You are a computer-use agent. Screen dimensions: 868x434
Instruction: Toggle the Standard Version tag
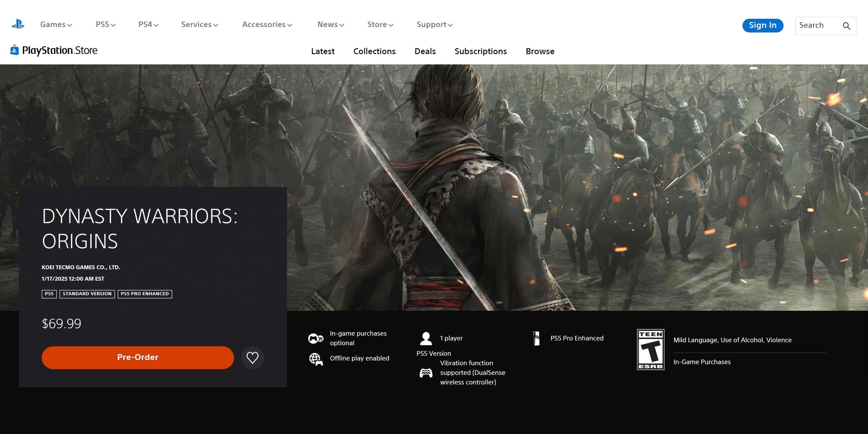pos(86,293)
